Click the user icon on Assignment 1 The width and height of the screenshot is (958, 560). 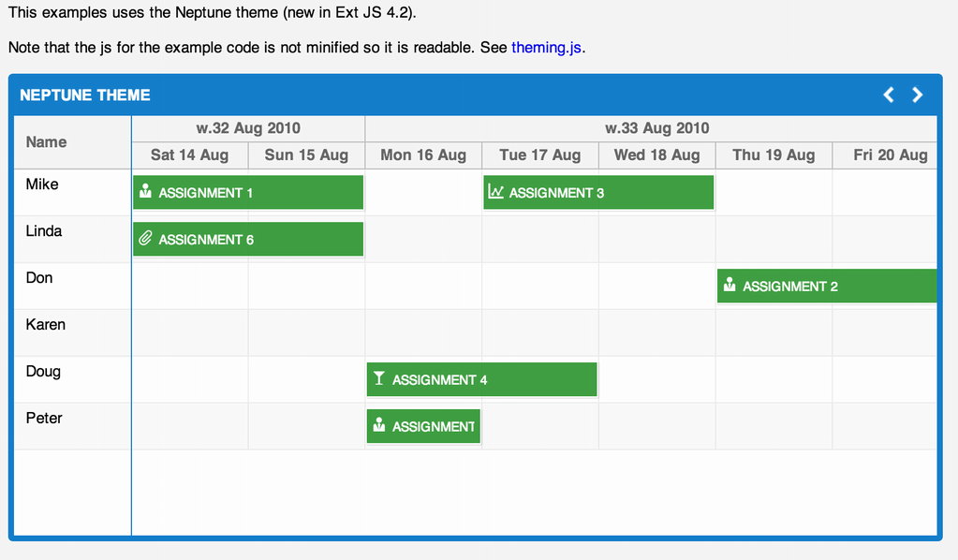(x=145, y=191)
